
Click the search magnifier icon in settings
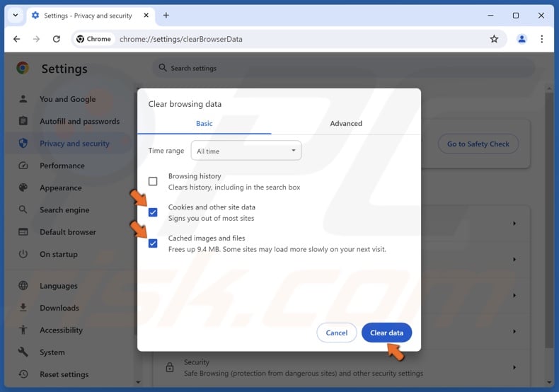(163, 68)
